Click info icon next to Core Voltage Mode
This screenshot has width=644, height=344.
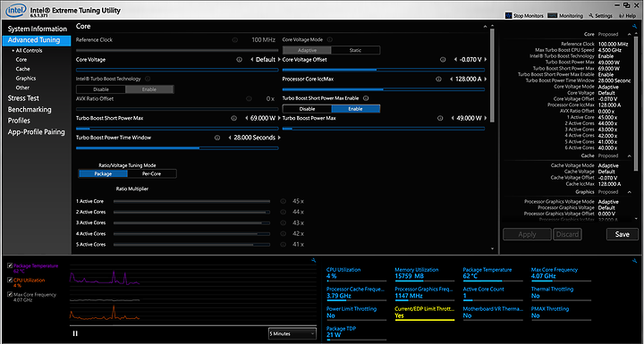coord(330,40)
